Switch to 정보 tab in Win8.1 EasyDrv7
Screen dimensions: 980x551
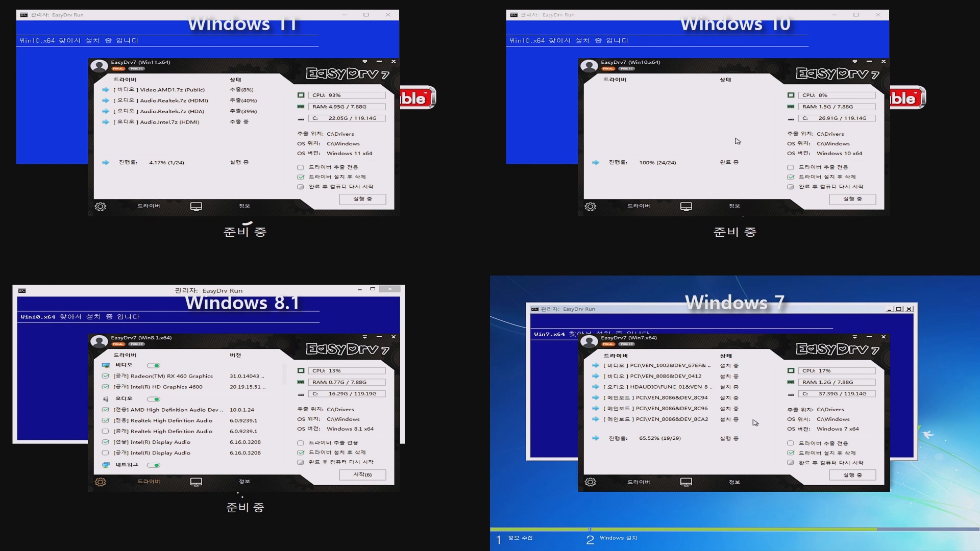coord(244,482)
